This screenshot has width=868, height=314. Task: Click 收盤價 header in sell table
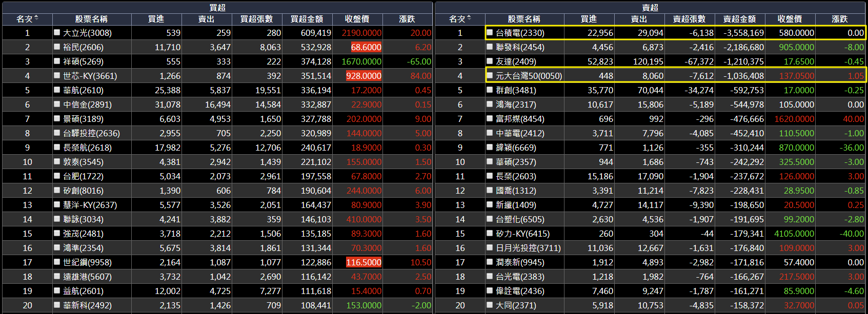coord(790,19)
